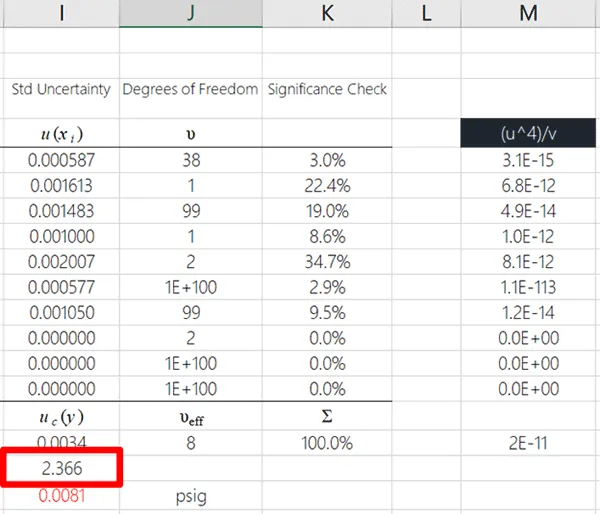Select cell with value 0.001000

click(61, 236)
